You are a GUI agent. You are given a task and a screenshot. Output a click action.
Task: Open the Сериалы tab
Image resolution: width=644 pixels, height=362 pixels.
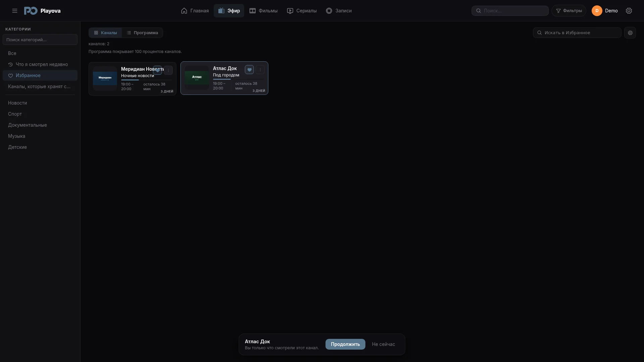click(x=302, y=11)
